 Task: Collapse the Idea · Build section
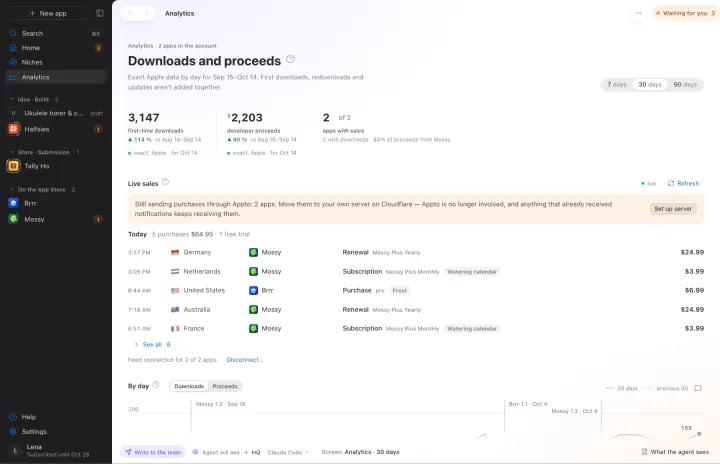(34, 99)
